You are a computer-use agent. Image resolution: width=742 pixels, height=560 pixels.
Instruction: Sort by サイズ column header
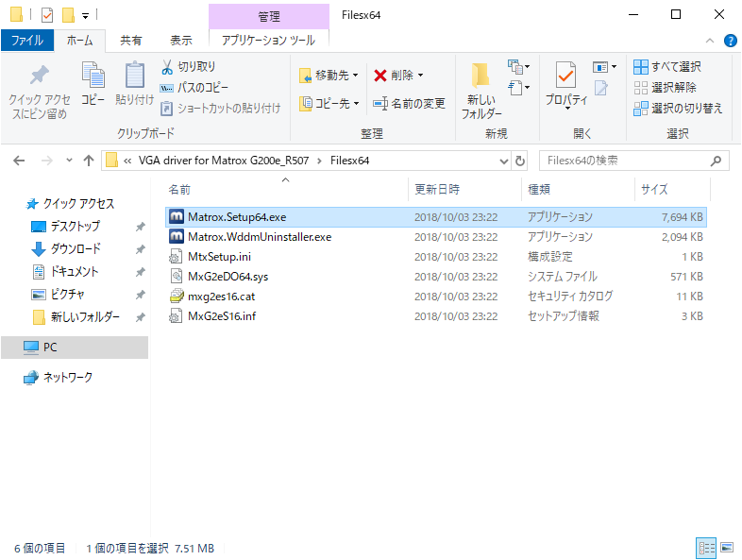coord(672,190)
